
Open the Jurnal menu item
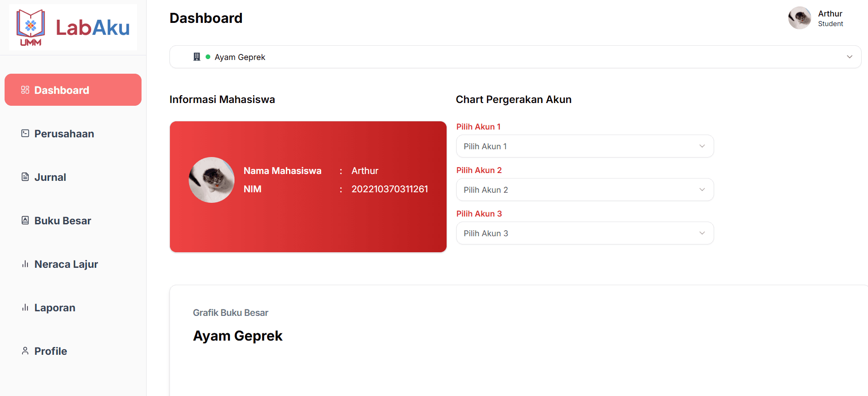[x=50, y=177]
